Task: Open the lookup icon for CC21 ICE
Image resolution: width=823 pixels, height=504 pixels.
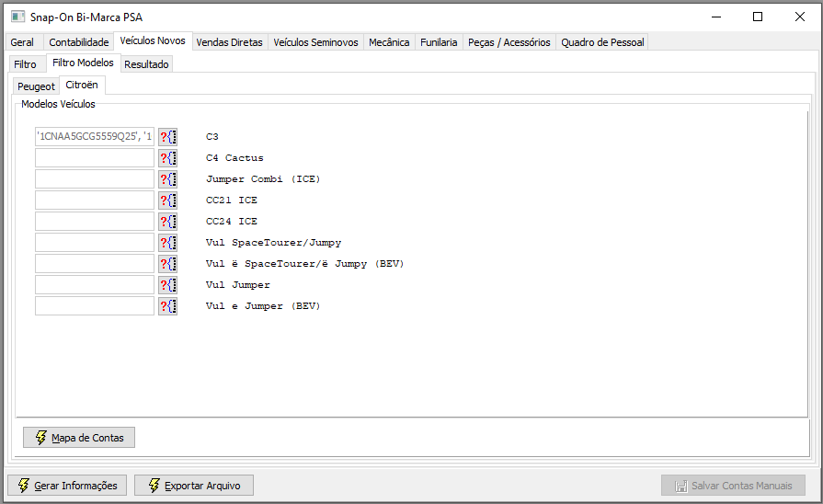Action: (168, 200)
